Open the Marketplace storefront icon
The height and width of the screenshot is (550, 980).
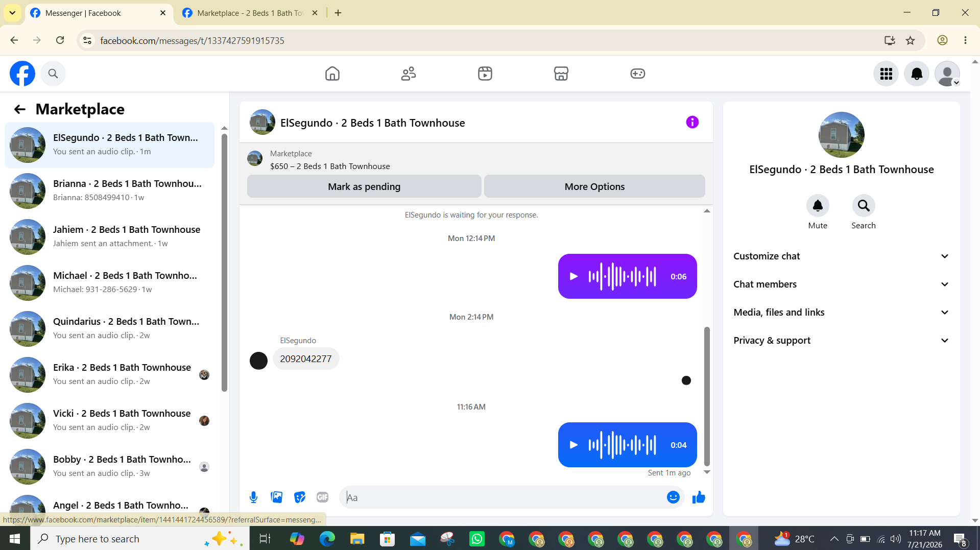561,74
